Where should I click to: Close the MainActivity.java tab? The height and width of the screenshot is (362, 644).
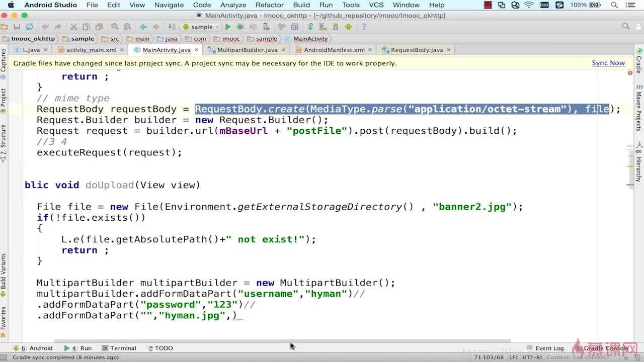coord(197,50)
